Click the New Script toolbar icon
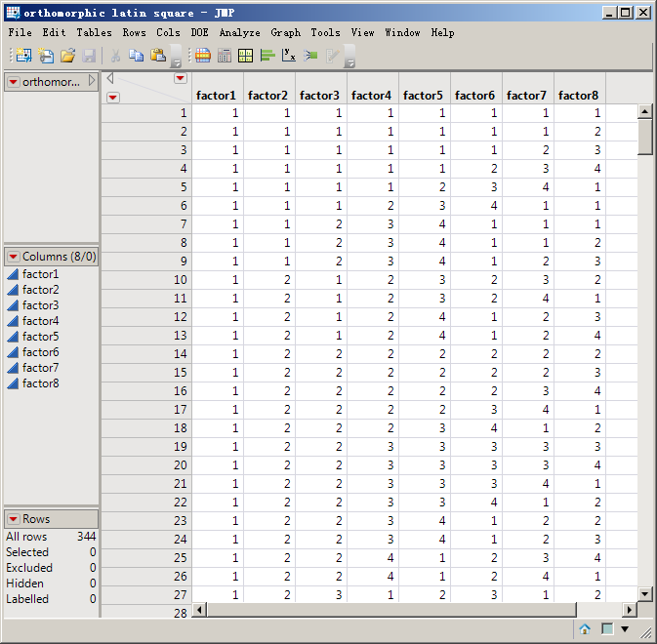The height and width of the screenshot is (644, 657). pyautogui.click(x=46, y=56)
